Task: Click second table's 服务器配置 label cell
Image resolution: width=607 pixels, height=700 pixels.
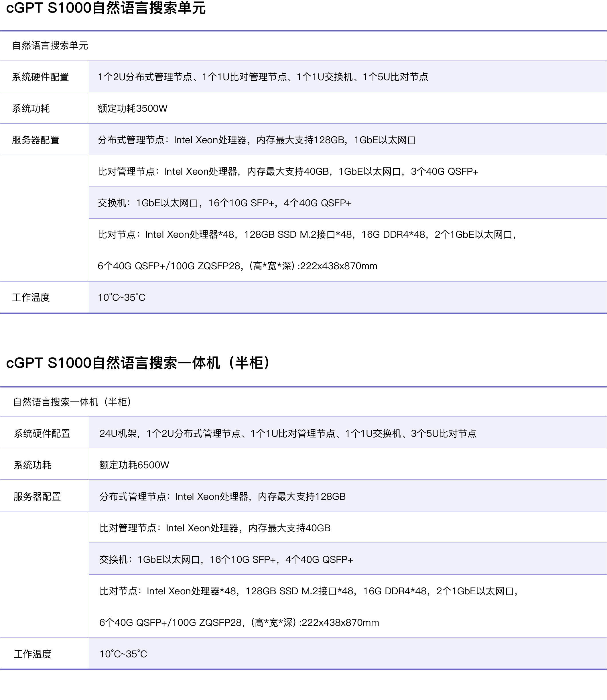Action: 37,496
